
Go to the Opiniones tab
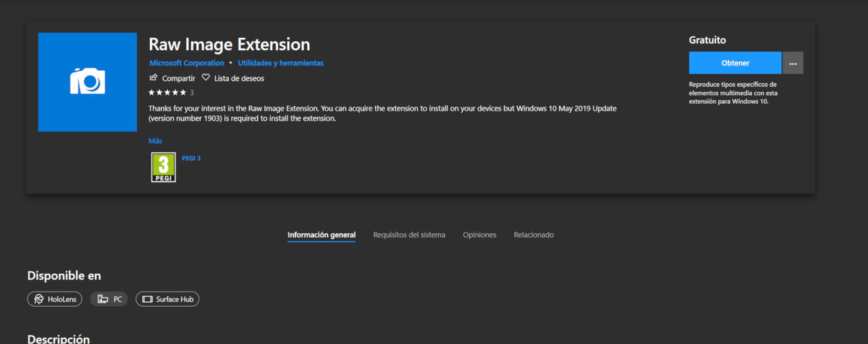(479, 235)
